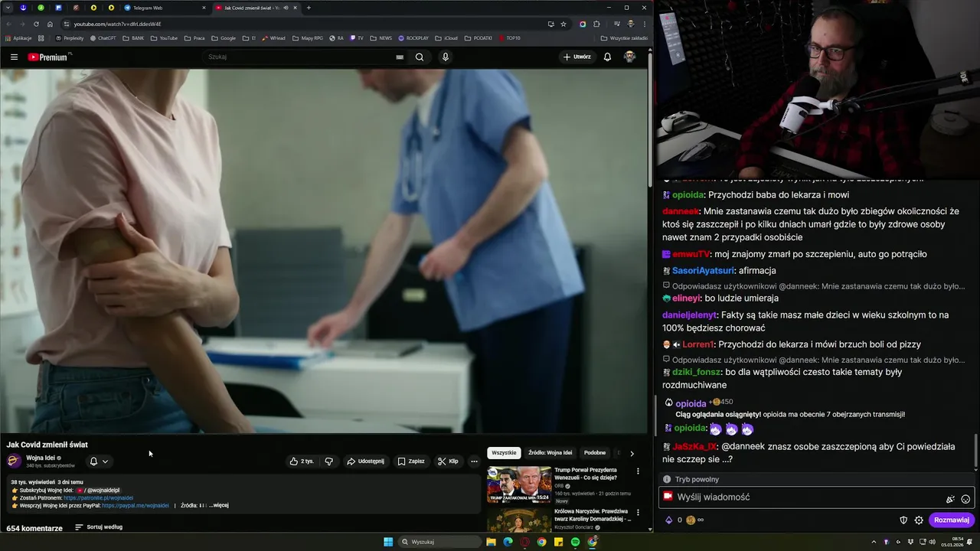Open the paypal.me/wojnaidei link
Viewport: 980px width, 551px height.
click(x=136, y=505)
